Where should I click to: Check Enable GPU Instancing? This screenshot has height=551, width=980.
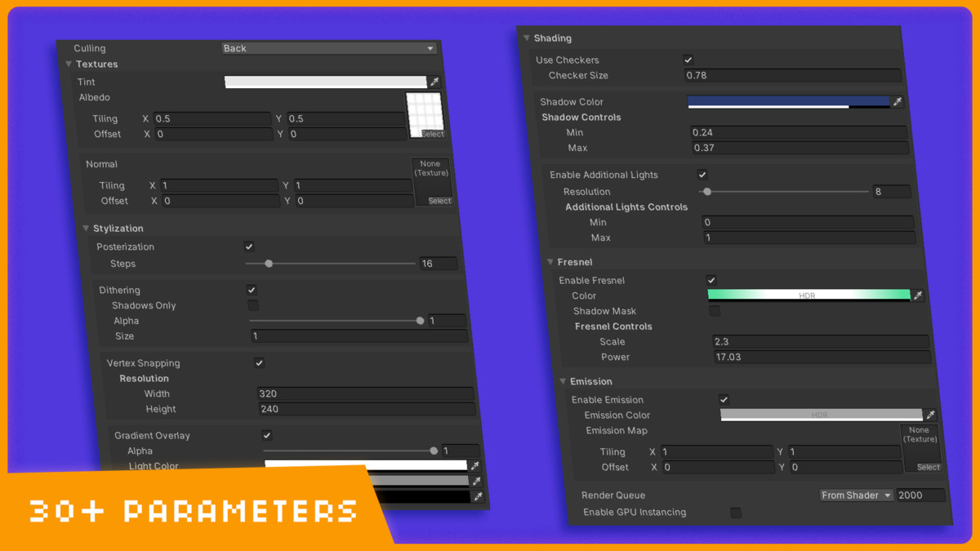pyautogui.click(x=736, y=513)
